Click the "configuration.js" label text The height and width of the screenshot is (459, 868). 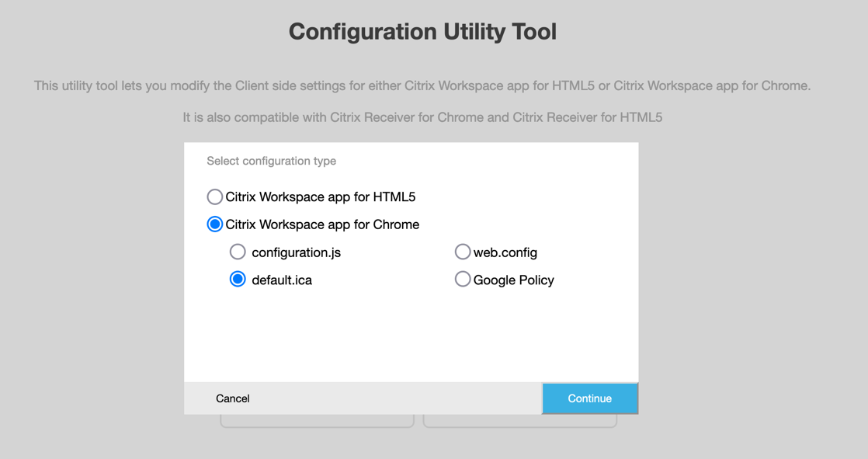[296, 252]
